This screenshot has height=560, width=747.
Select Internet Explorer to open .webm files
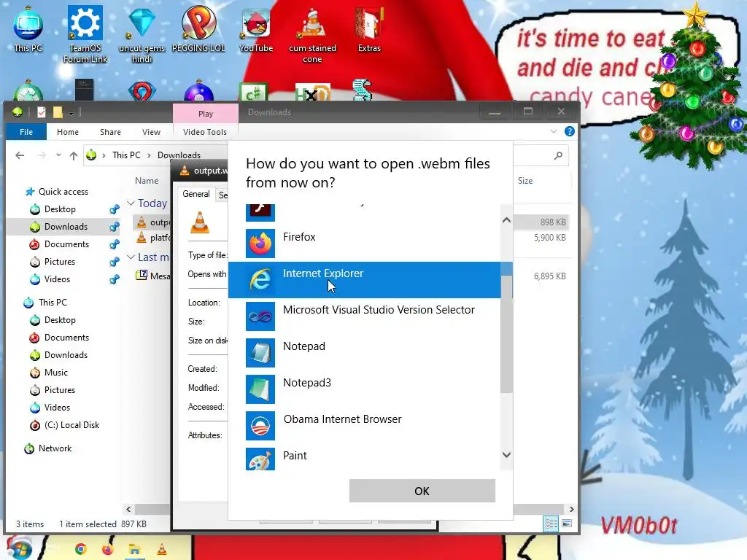coord(365,279)
